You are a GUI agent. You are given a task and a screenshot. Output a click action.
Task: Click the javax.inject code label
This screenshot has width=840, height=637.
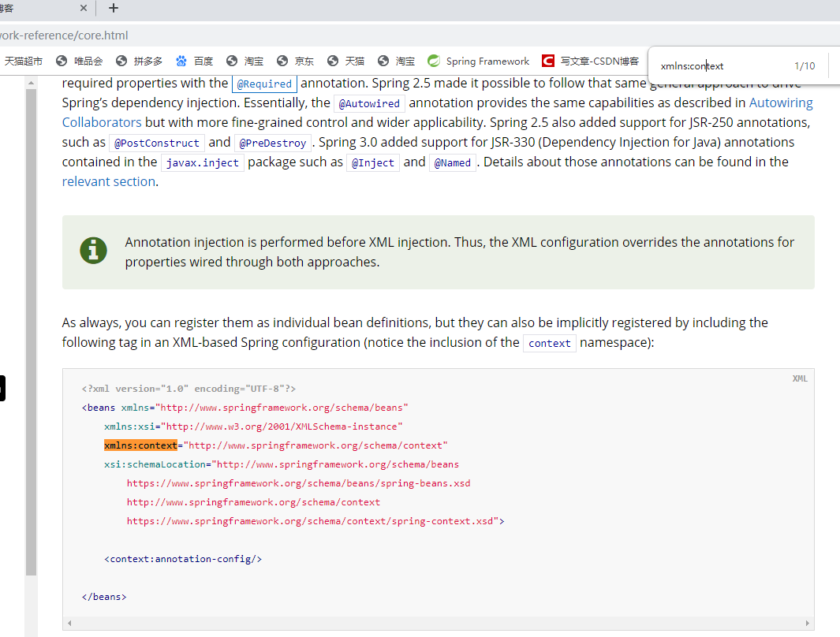click(203, 162)
